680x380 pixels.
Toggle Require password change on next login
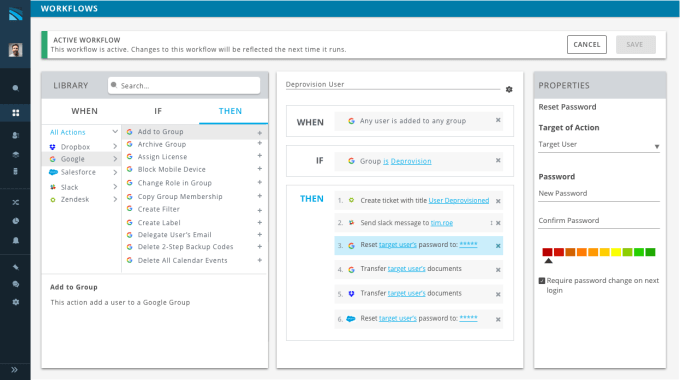[542, 281]
